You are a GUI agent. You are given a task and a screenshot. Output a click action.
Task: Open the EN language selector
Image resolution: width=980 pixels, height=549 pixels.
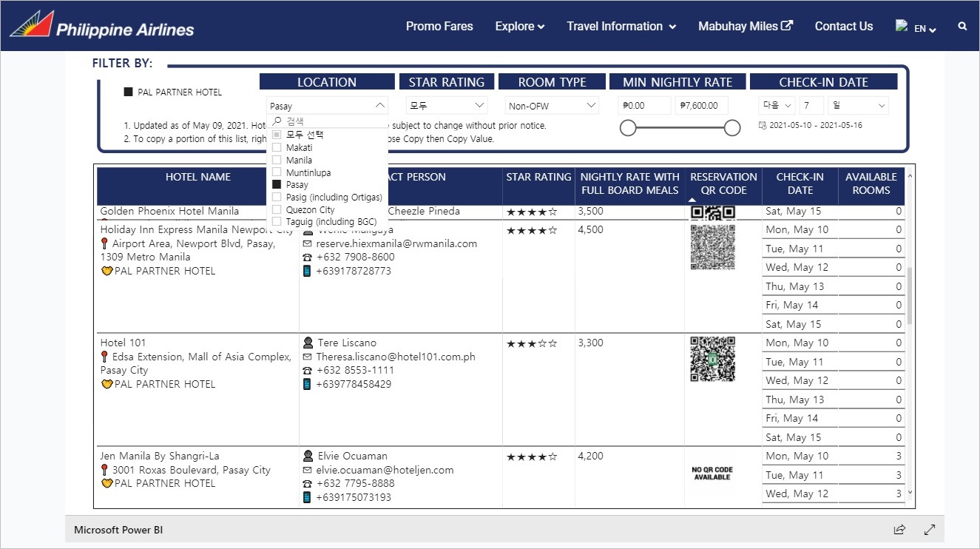(x=925, y=29)
